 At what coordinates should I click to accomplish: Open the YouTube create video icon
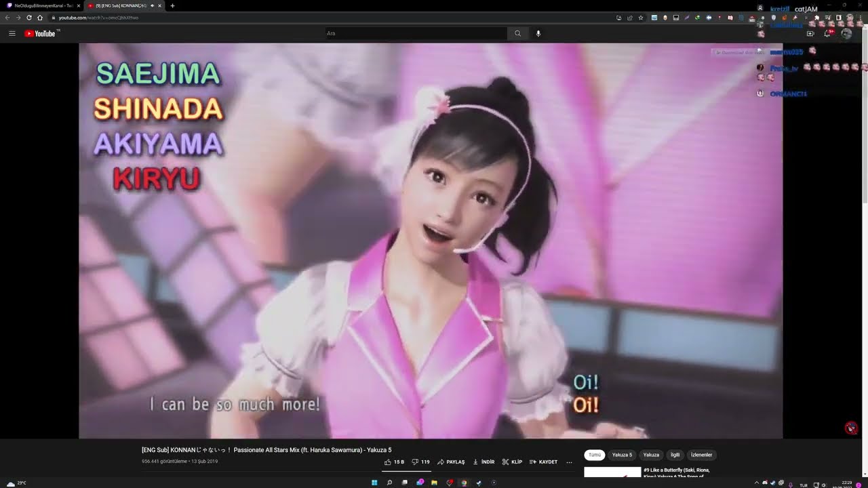[x=810, y=33]
